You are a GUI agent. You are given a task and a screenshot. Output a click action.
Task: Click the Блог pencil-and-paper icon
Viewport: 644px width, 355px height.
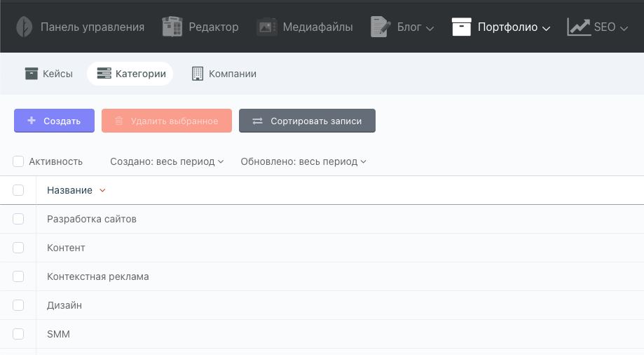[x=381, y=27]
